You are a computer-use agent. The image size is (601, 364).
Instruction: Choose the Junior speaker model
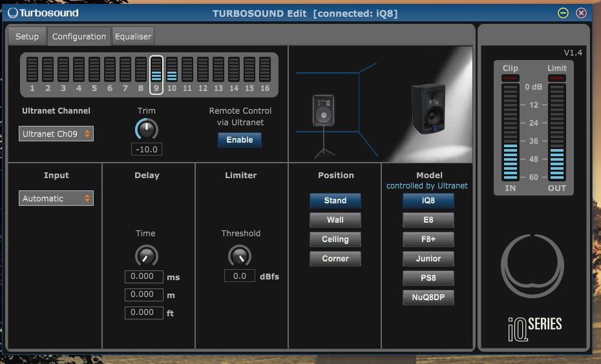428,258
